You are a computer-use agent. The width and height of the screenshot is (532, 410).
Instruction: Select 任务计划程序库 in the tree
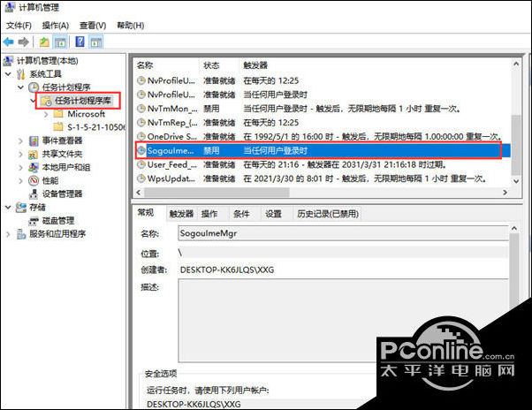[x=83, y=101]
